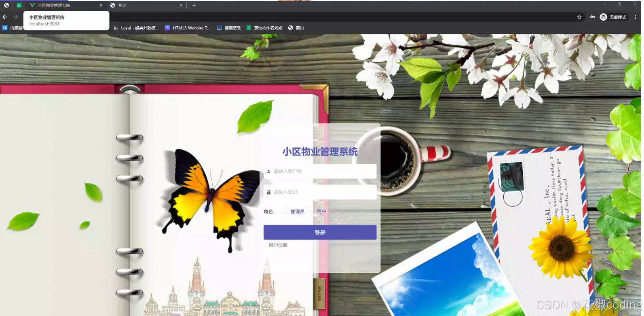
Task: Click the browser forward arrow
Action: coord(15,17)
